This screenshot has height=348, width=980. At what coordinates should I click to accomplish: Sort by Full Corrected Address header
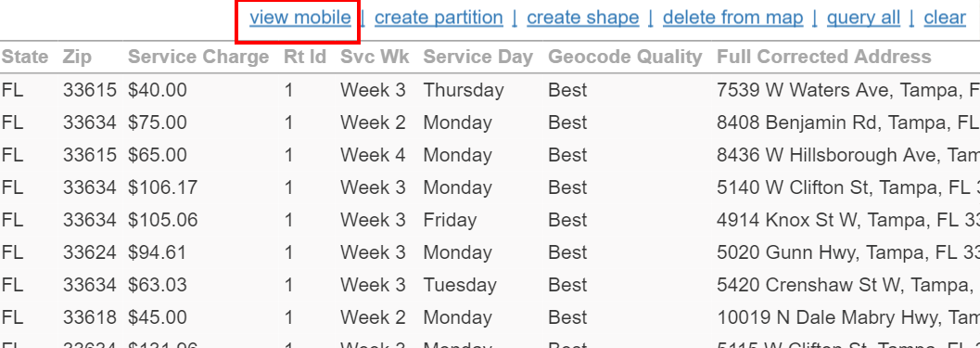[823, 57]
